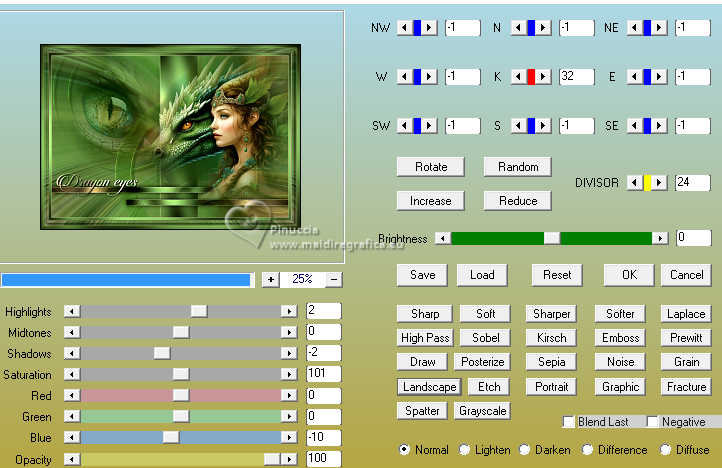
Task: Increase W value with right arrow
Action: tap(429, 76)
